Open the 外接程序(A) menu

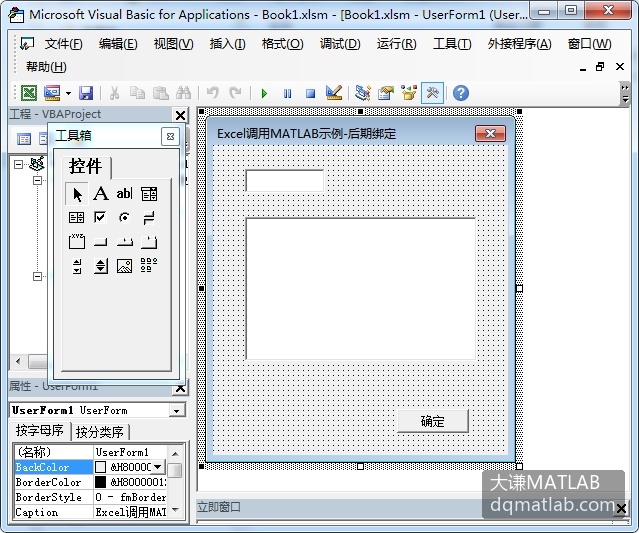tap(520, 44)
